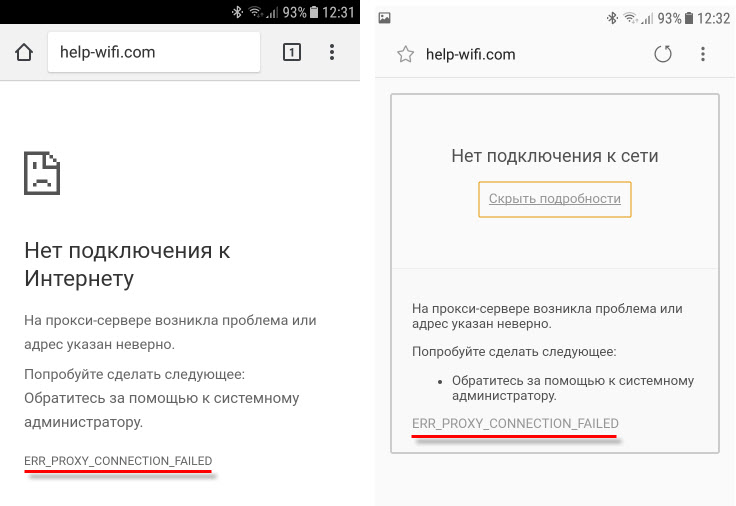This screenshot has height=506, width=736.
Task: Select the ERR_PROXY_CONNECTION_FAILED text on left page
Action: [x=118, y=461]
